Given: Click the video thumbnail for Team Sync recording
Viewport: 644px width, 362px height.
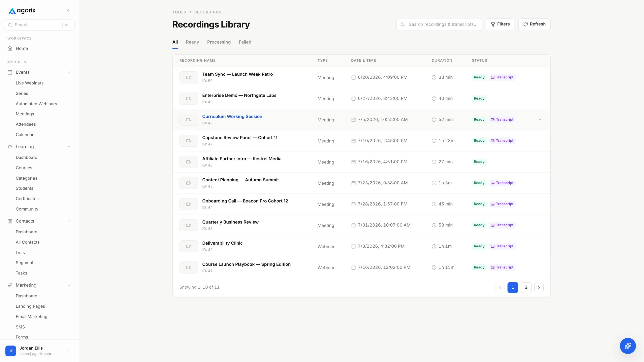Looking at the screenshot, I should (189, 77).
